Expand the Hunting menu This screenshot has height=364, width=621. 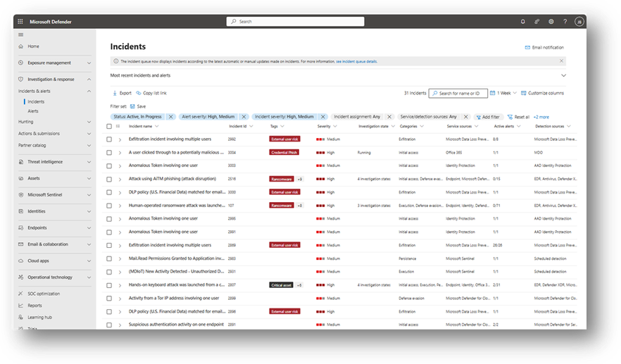89,122
